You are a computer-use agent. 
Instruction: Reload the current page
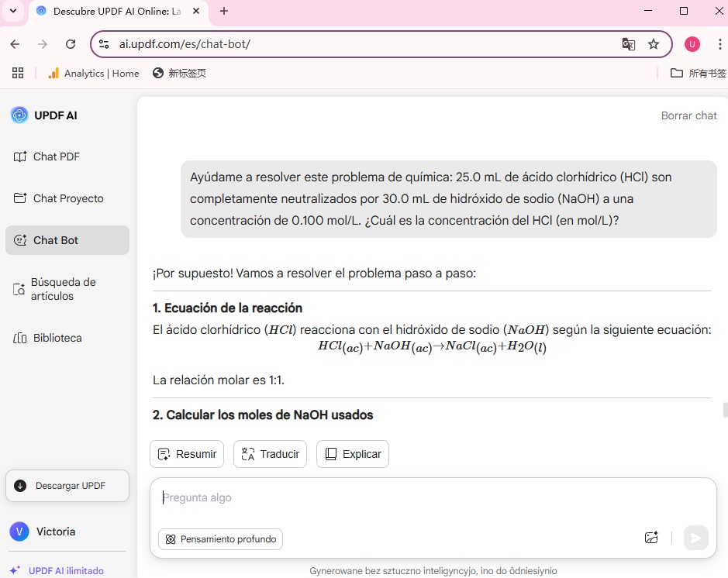click(x=71, y=44)
